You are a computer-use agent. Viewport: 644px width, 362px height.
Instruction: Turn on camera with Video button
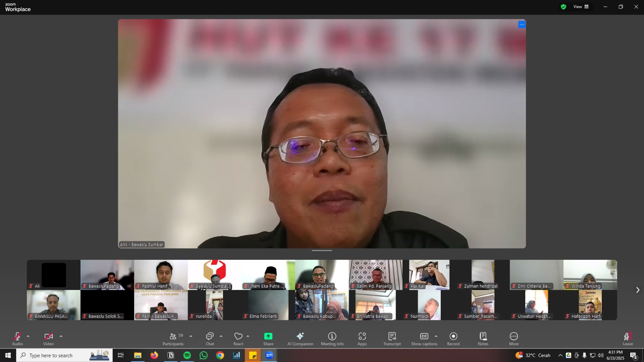point(48,338)
